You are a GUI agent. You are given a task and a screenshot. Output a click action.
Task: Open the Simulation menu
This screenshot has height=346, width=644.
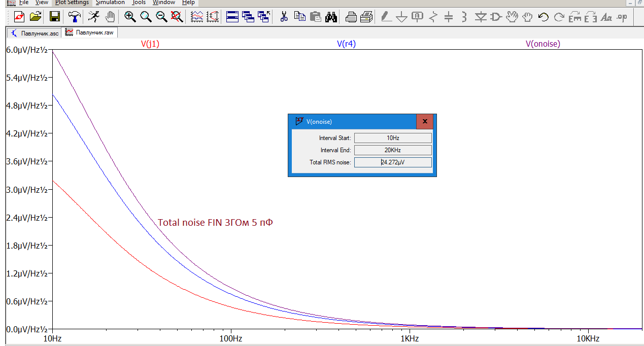click(110, 3)
